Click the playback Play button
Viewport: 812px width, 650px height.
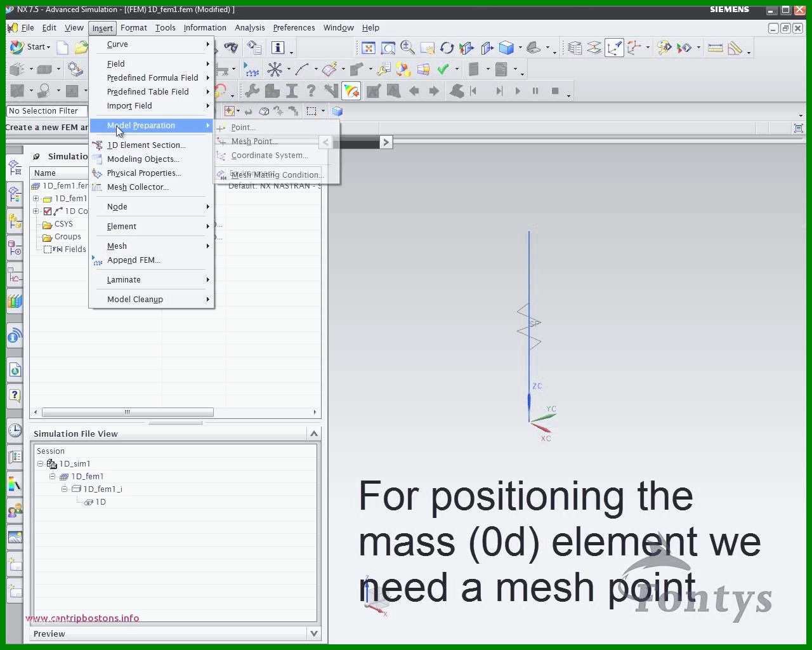[518, 91]
